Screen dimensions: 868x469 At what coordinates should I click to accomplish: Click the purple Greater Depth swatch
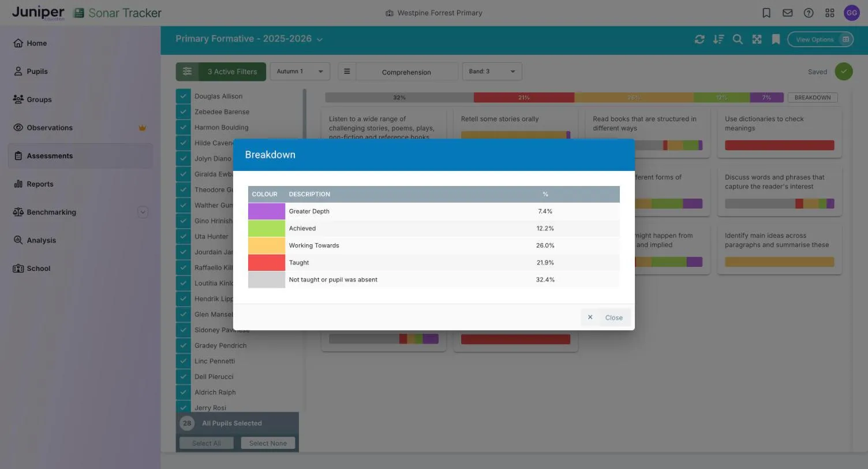(x=267, y=211)
